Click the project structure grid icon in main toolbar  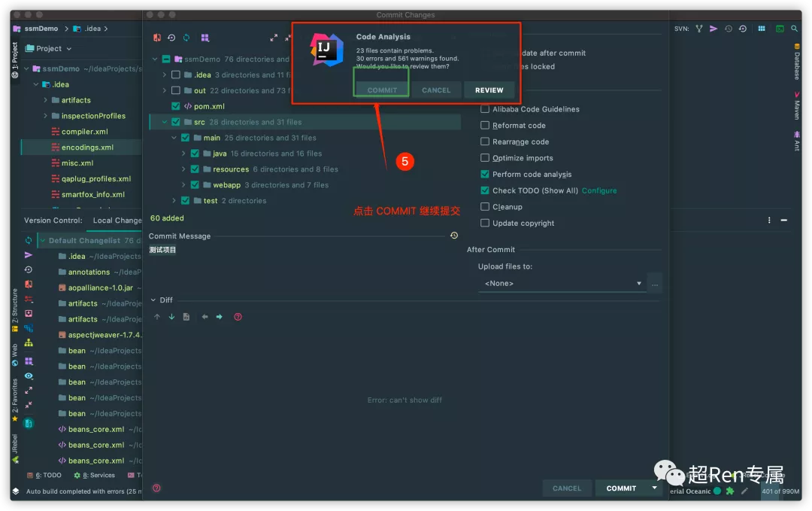(x=761, y=29)
